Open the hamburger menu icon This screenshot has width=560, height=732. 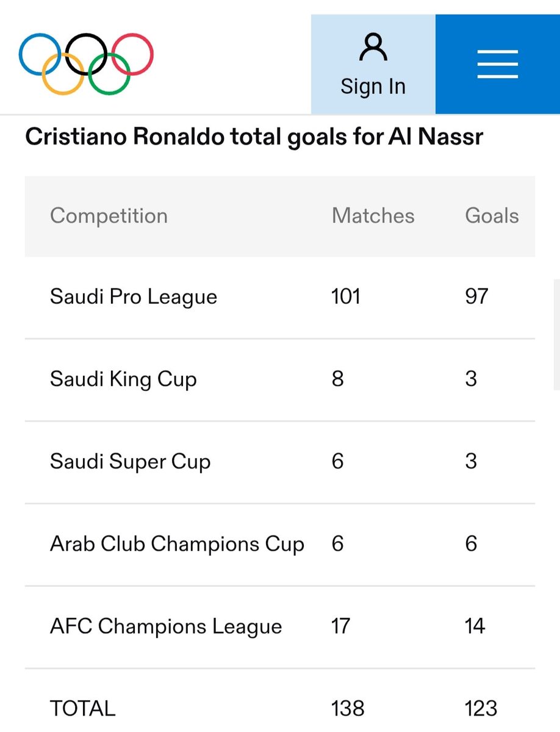(x=497, y=64)
